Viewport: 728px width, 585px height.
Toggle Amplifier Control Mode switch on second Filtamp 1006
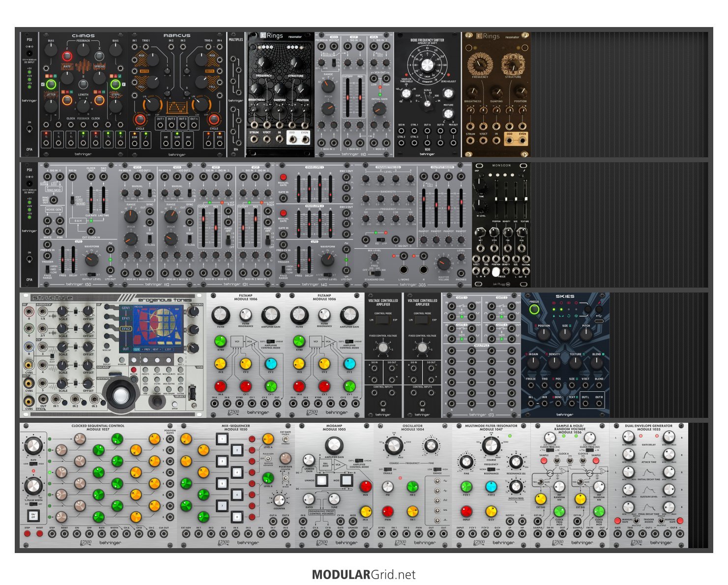[x=350, y=341]
